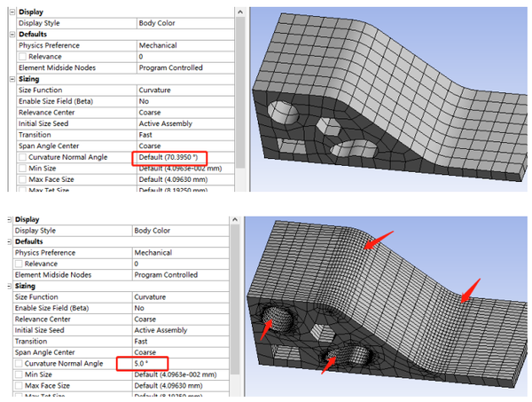Collapse the Sizing group in upper panel

click(x=12, y=79)
